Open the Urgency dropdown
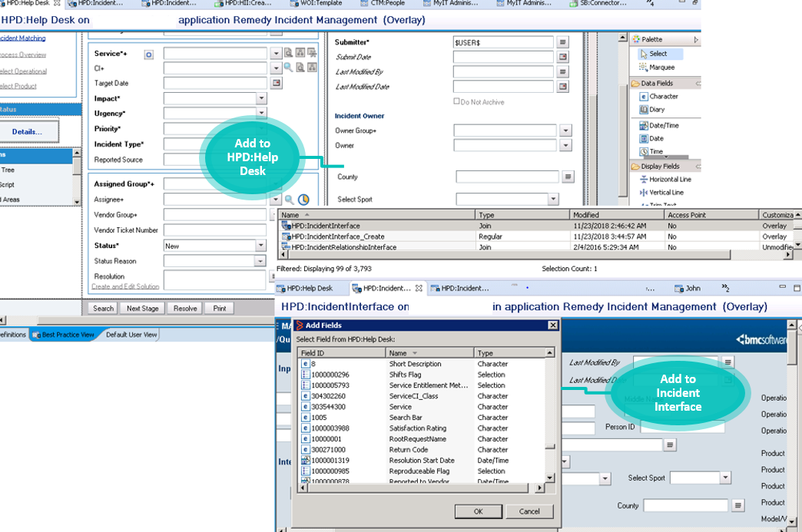 pos(261,113)
